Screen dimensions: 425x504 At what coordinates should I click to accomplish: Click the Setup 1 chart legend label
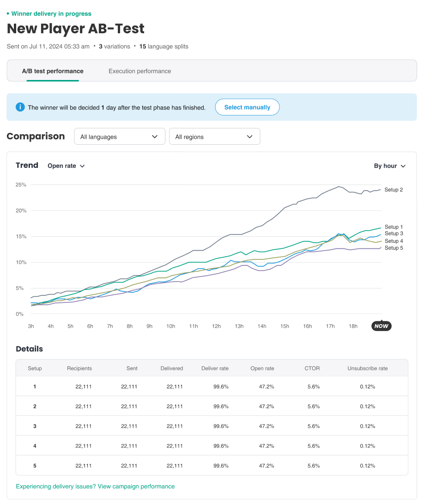394,227
